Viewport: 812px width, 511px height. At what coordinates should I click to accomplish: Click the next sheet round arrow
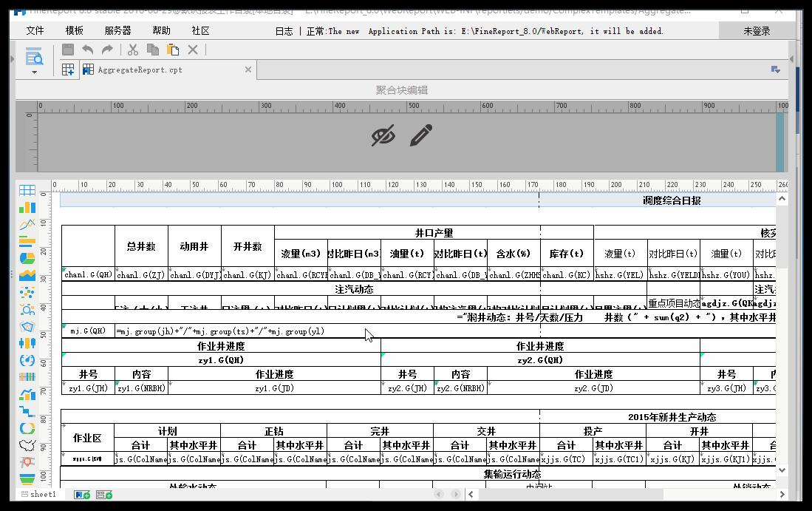coord(456,495)
